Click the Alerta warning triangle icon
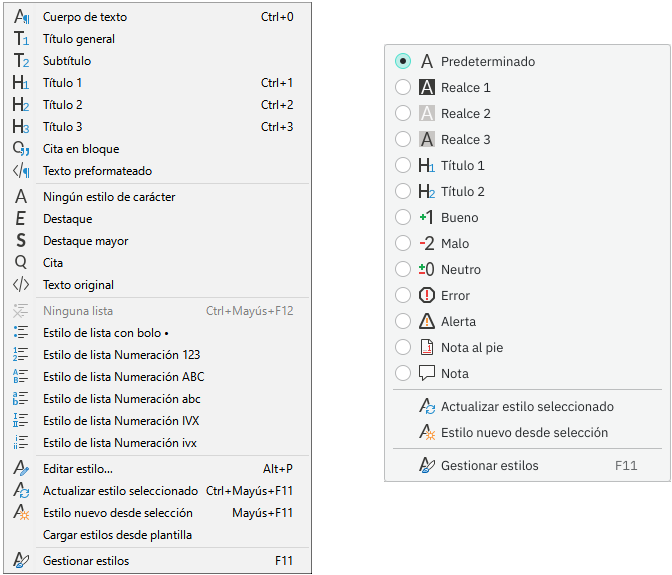The image size is (672, 575). 426,321
